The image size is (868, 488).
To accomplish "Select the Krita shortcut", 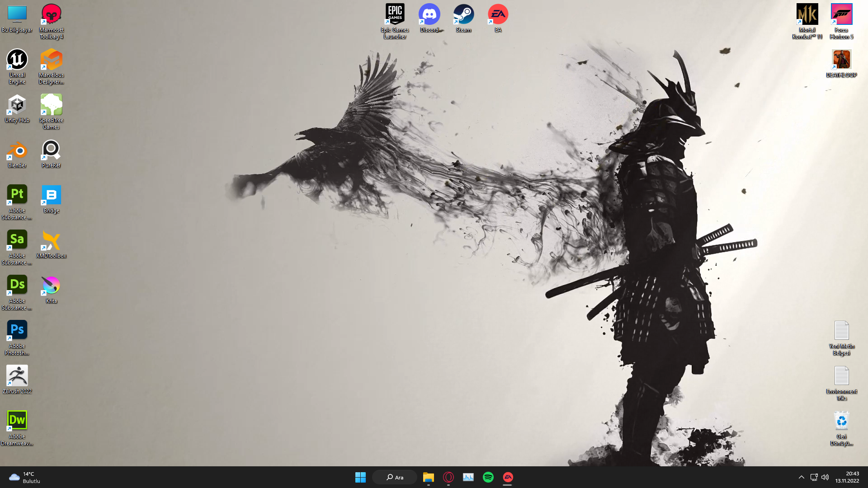I will tap(52, 289).
